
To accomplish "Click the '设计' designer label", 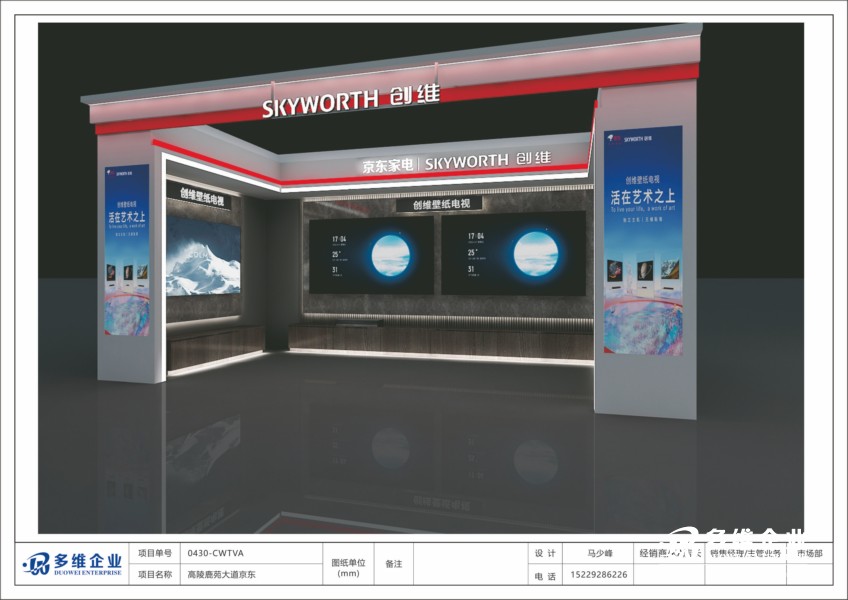I will click(x=545, y=553).
